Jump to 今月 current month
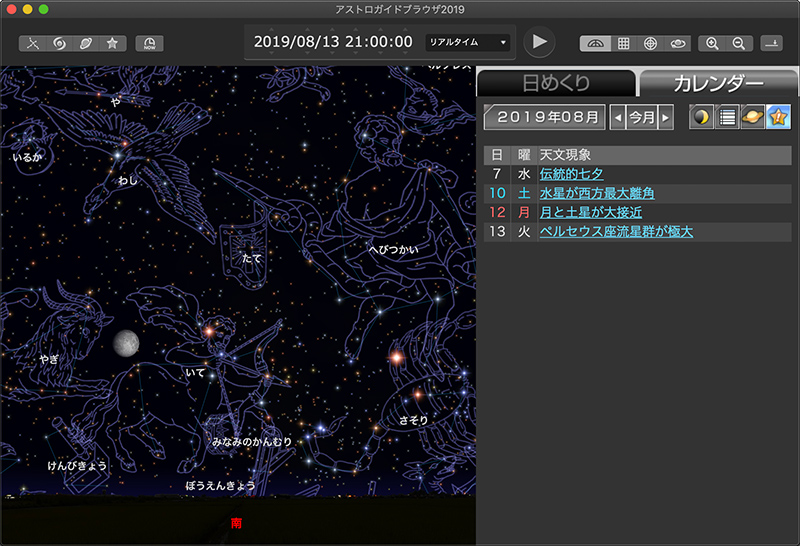The height and width of the screenshot is (546, 800). tap(642, 117)
